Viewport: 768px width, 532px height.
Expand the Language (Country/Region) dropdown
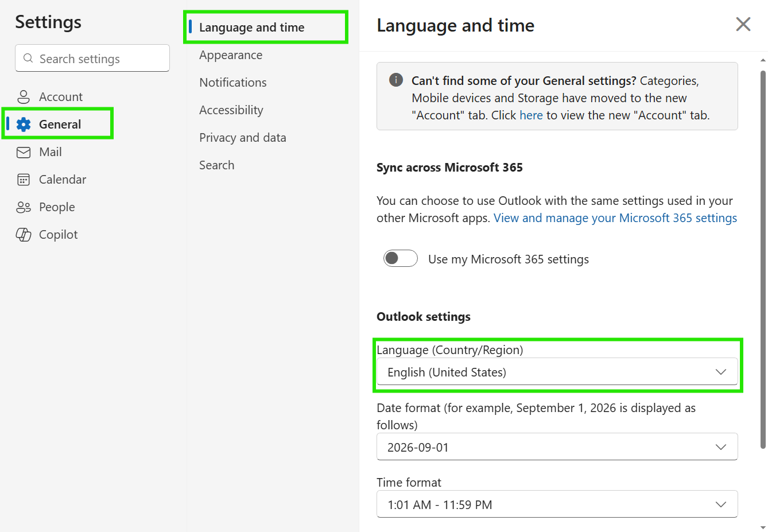click(557, 372)
